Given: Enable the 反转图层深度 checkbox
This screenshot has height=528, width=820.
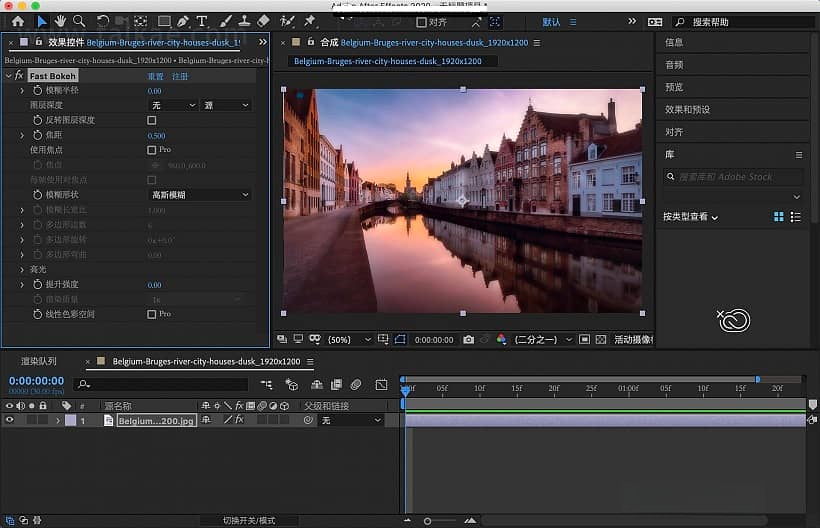Looking at the screenshot, I should click(152, 120).
